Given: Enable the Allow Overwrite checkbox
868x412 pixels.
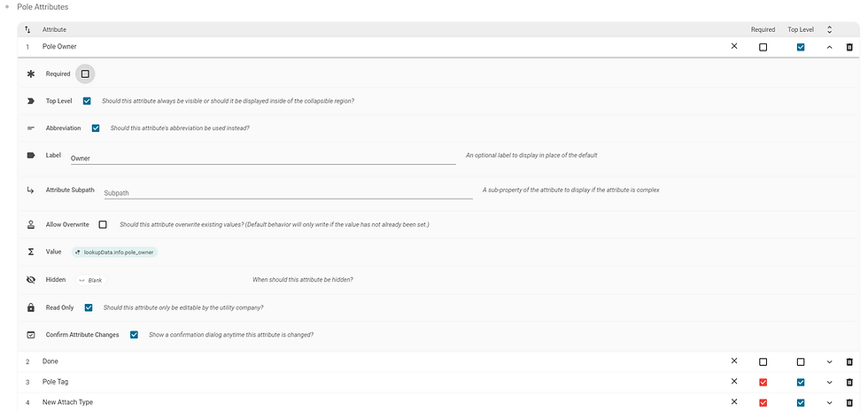Looking at the screenshot, I should (103, 225).
